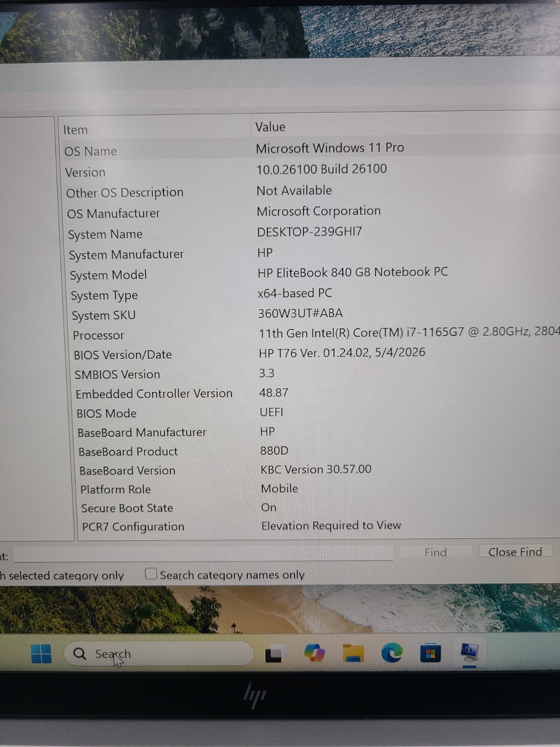Click the value DESKTOP-239GHI7
Screen dimensions: 560x747
(x=309, y=232)
